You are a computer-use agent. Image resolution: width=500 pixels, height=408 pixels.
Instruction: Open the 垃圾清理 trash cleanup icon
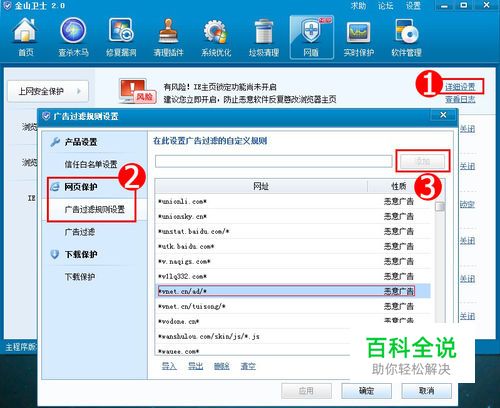[264, 37]
